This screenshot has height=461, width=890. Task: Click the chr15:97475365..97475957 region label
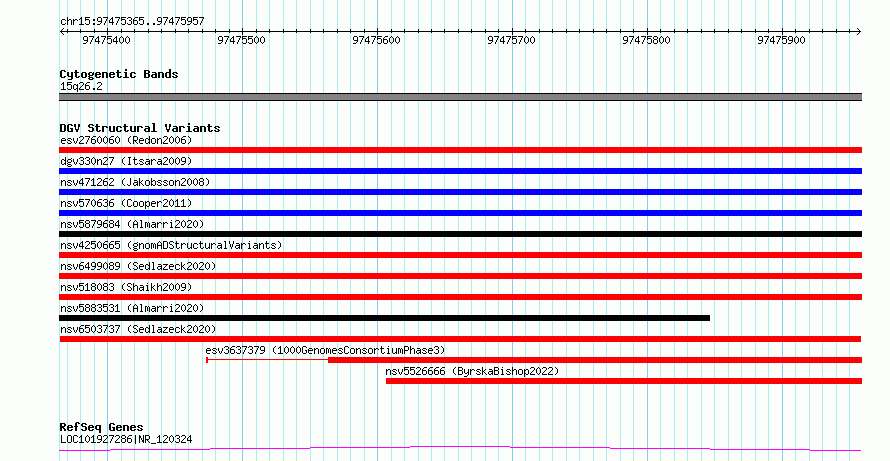132,22
